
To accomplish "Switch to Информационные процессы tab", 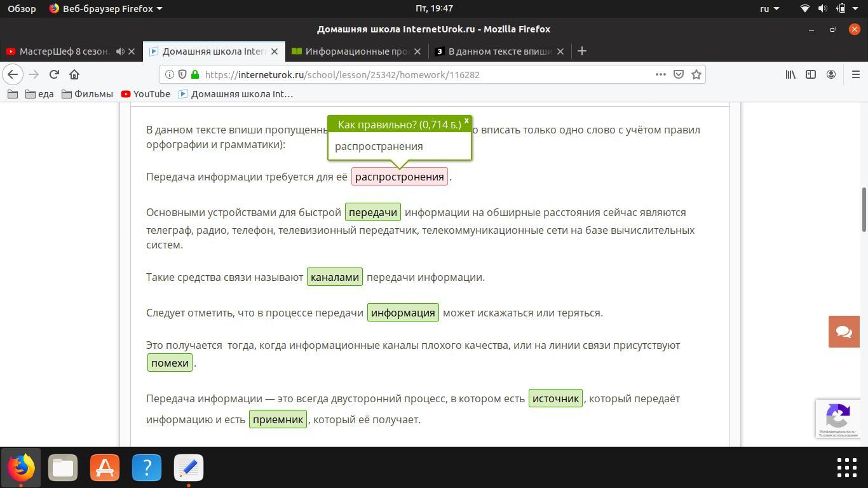I will click(356, 51).
